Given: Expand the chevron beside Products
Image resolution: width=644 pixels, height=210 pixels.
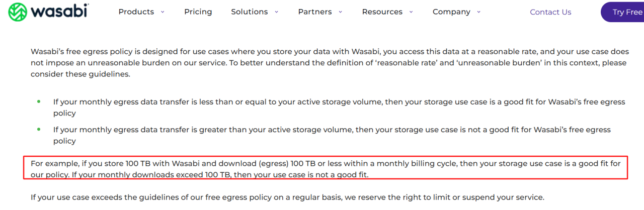Looking at the screenshot, I should click(163, 12).
